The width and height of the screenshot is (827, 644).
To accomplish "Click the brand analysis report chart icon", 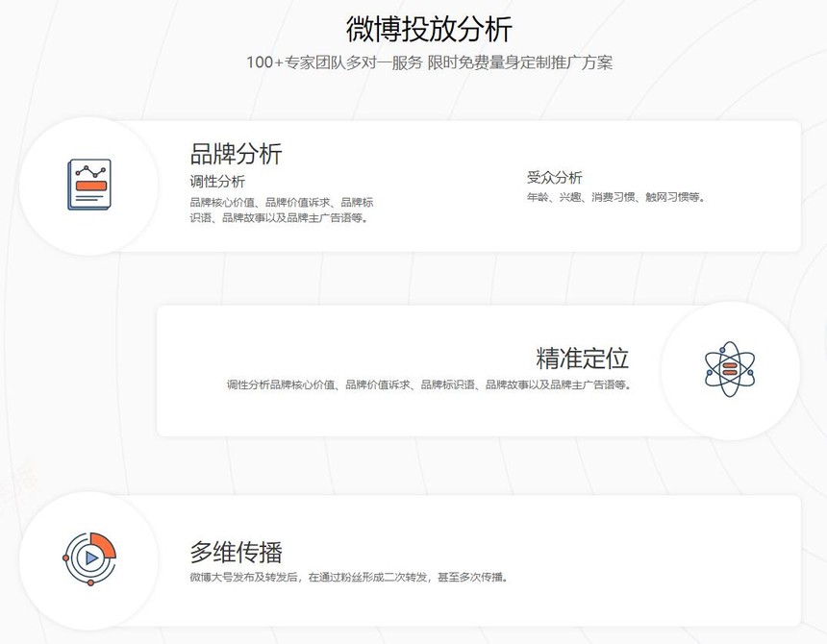I will pyautogui.click(x=89, y=185).
